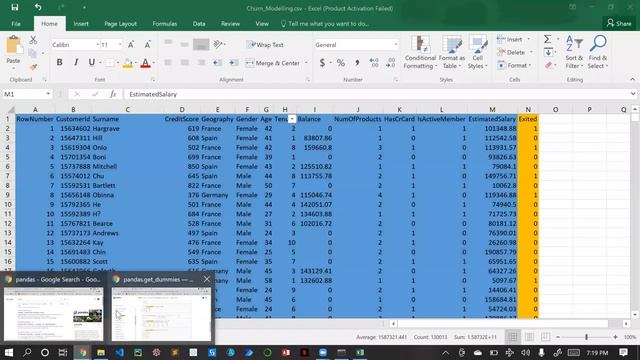Toggle Italic formatting

tap(76, 62)
